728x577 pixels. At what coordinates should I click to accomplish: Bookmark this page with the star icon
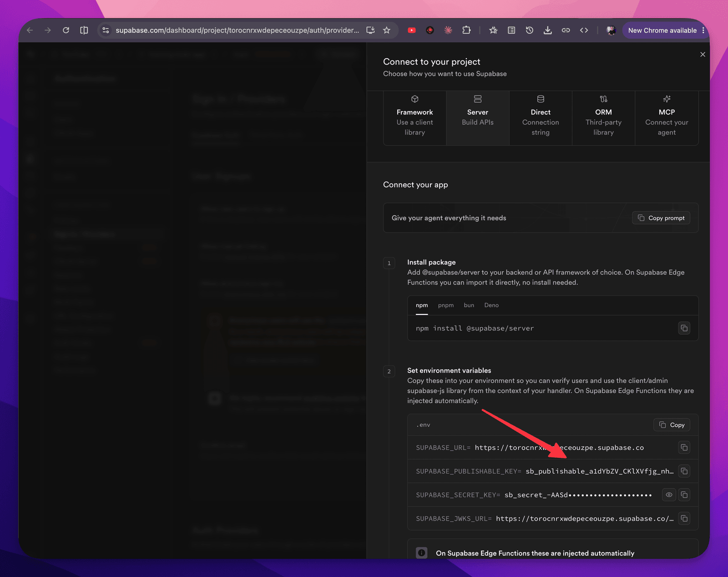[387, 30]
